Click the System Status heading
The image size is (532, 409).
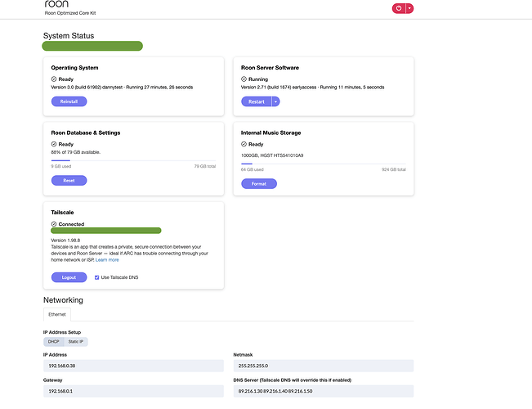click(69, 36)
